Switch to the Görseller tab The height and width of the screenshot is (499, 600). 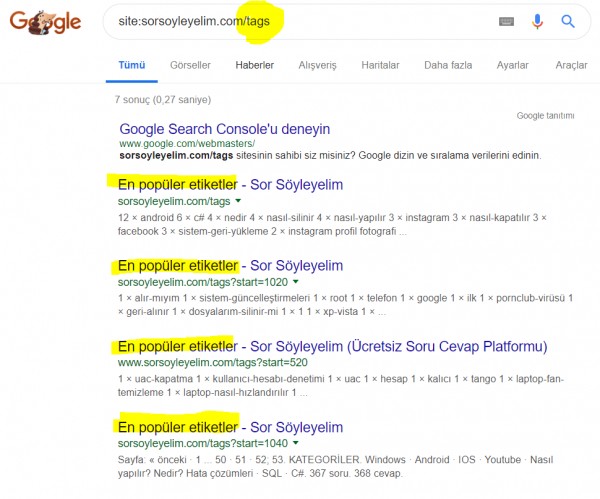pos(191,65)
